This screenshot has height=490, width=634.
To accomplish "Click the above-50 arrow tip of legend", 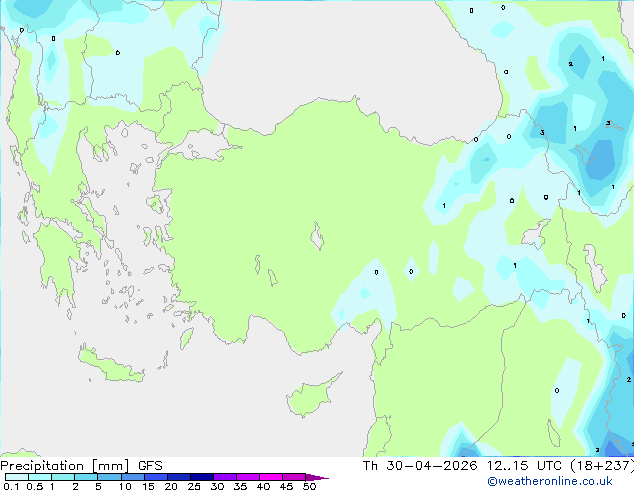I will pyautogui.click(x=317, y=477).
